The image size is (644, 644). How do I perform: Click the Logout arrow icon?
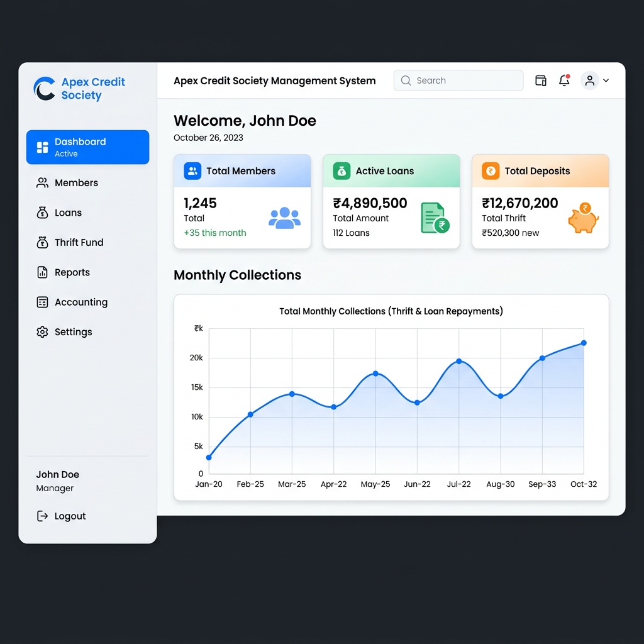click(x=42, y=516)
